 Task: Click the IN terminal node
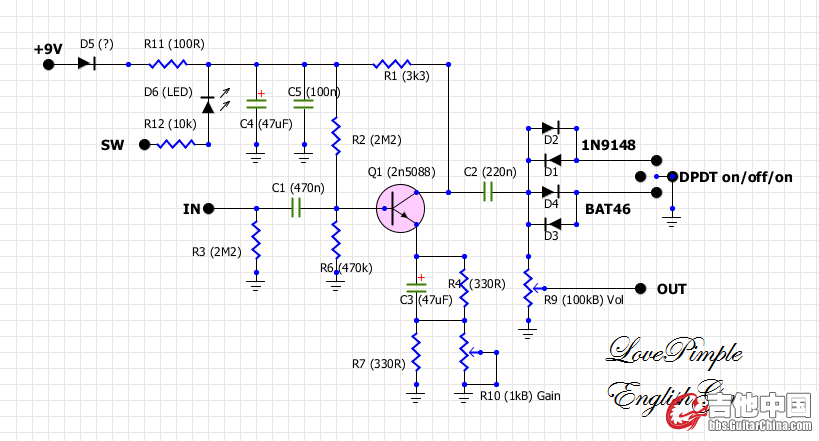pyautogui.click(x=208, y=208)
